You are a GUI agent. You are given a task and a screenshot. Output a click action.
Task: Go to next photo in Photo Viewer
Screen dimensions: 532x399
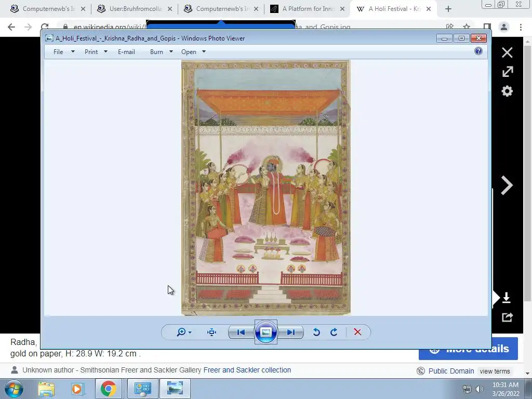[x=291, y=332]
